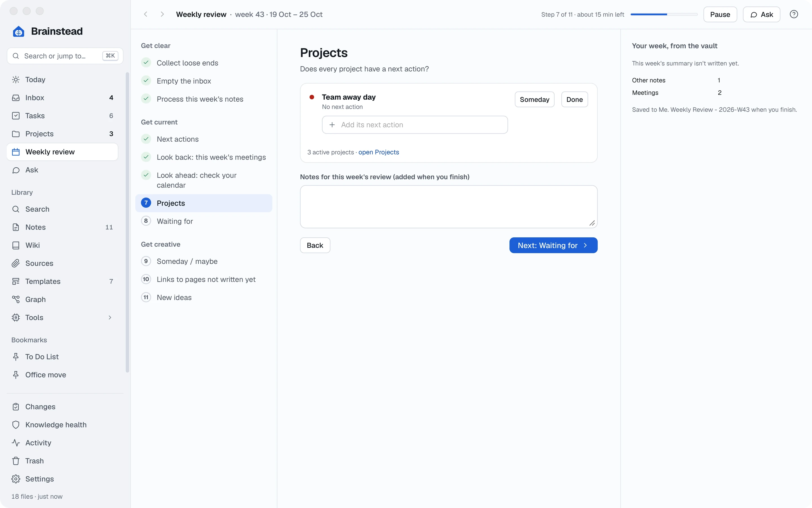Mark Team away day as Someday
This screenshot has width=812, height=508.
tap(535, 99)
